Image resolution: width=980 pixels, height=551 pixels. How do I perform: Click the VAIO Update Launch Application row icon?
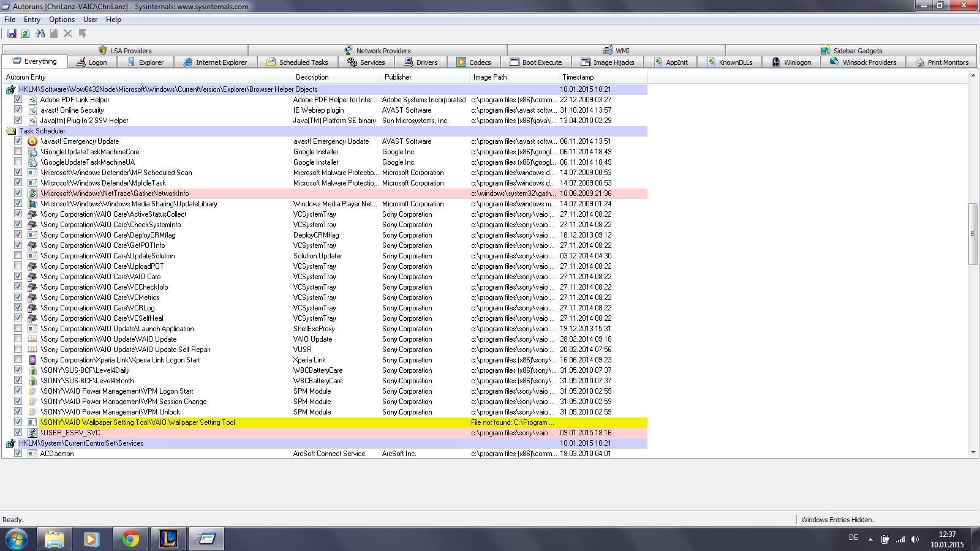point(32,329)
